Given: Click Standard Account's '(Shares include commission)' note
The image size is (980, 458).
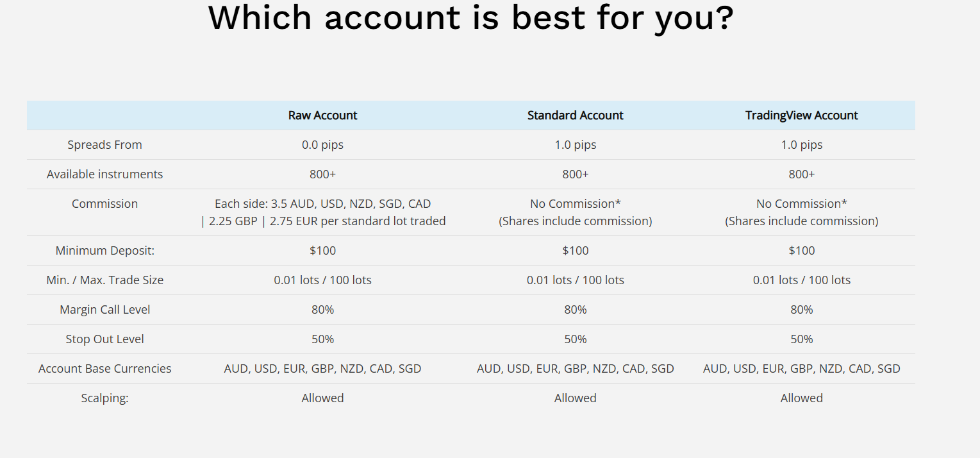Looking at the screenshot, I should 575,221.
